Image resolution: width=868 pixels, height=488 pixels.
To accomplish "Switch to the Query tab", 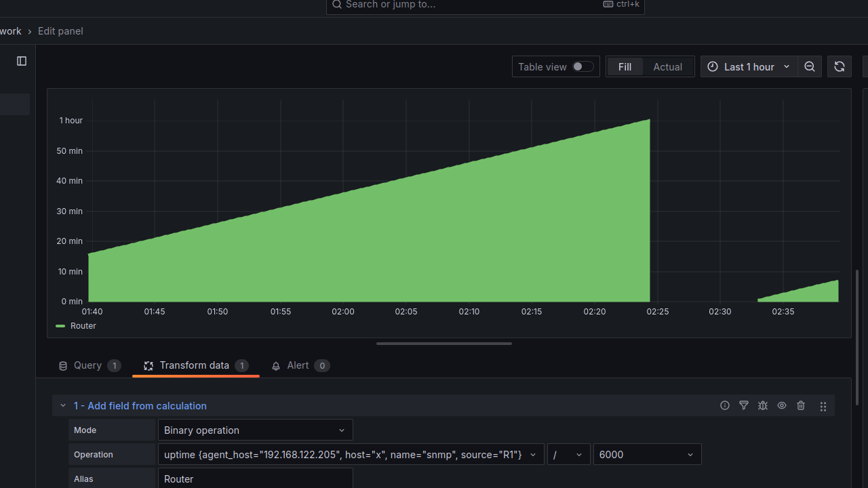I will [90, 365].
